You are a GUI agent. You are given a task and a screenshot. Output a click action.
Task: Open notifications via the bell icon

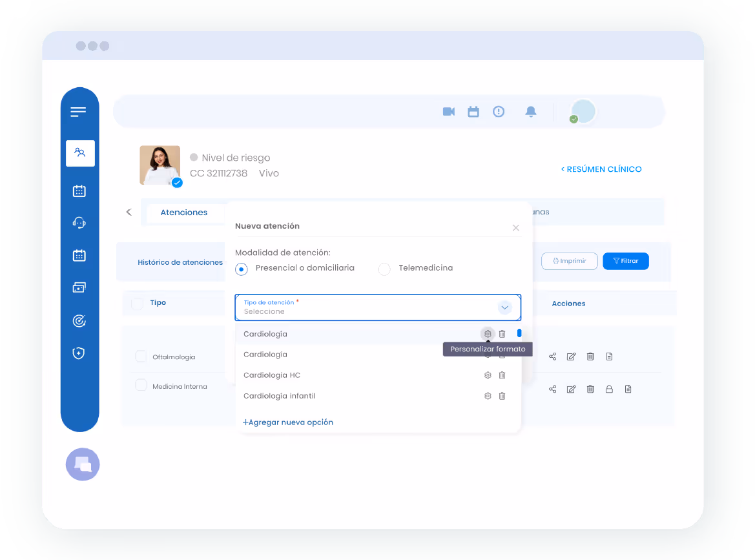[531, 111]
